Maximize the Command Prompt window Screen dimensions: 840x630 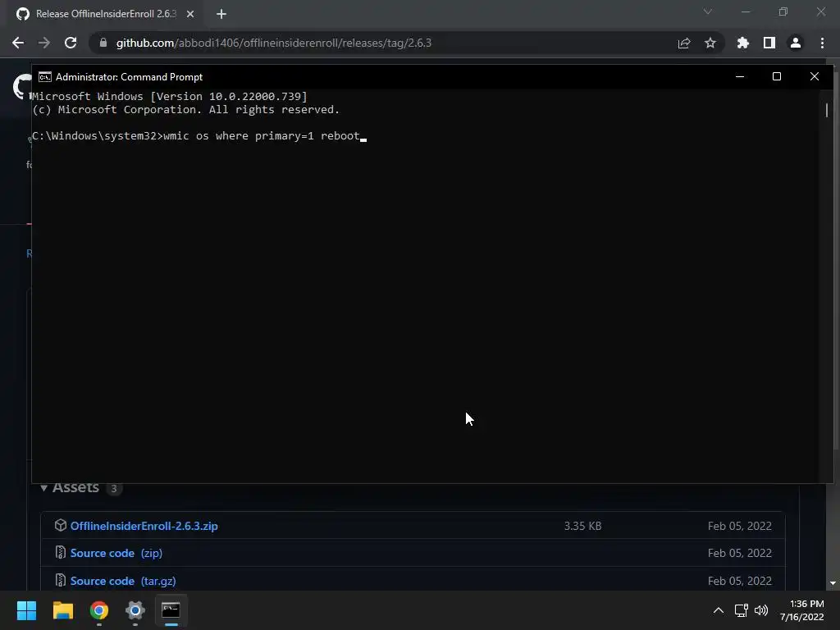point(777,76)
